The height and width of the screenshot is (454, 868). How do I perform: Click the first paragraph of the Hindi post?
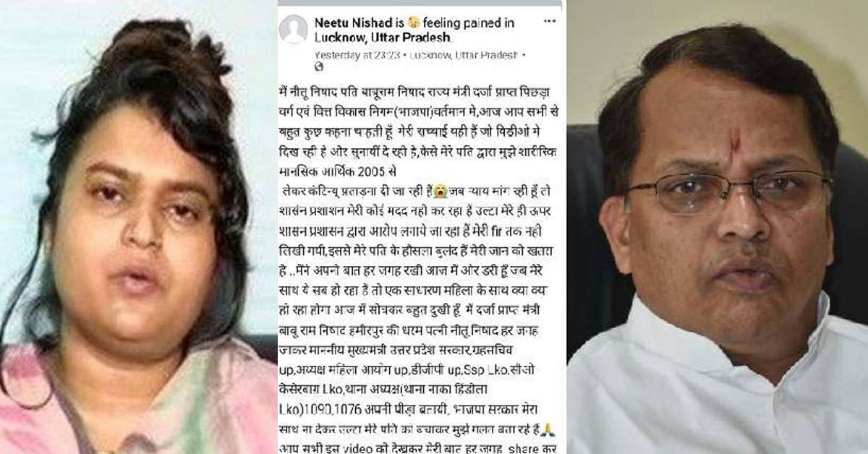point(420,132)
